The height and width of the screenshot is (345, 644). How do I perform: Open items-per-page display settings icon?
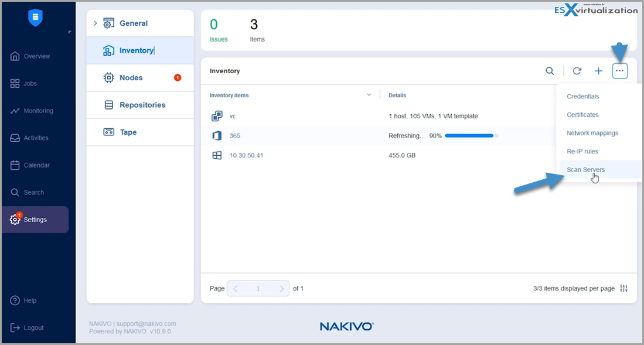(x=623, y=288)
